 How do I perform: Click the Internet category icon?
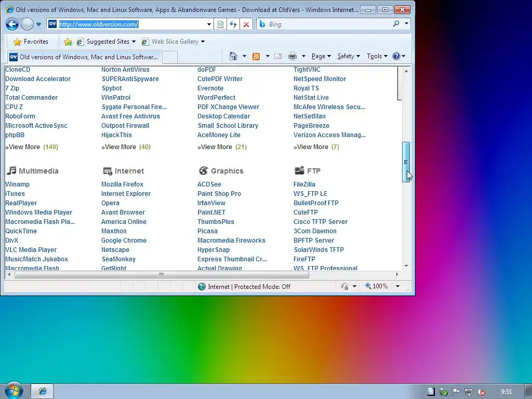click(x=108, y=171)
